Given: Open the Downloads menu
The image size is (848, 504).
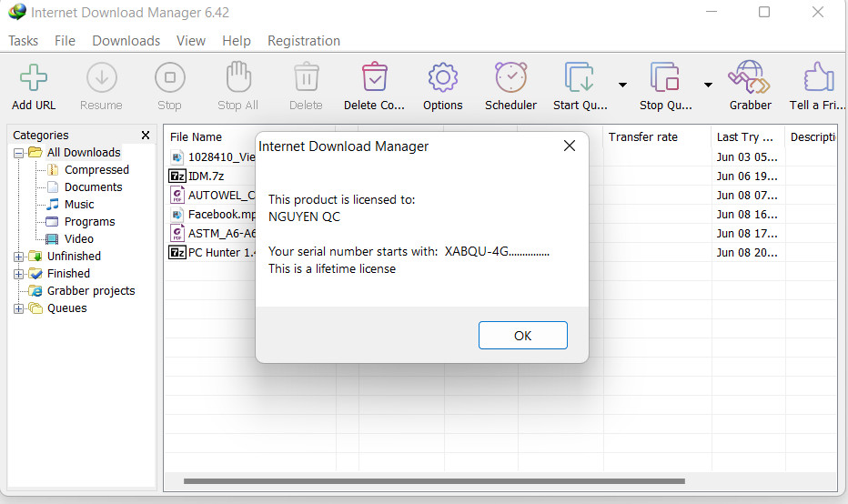Looking at the screenshot, I should tap(126, 41).
